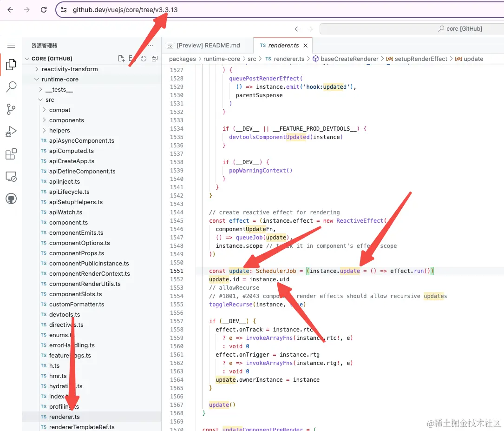Click the src breadcrumb segment
The image size is (504, 431).
pos(252,59)
